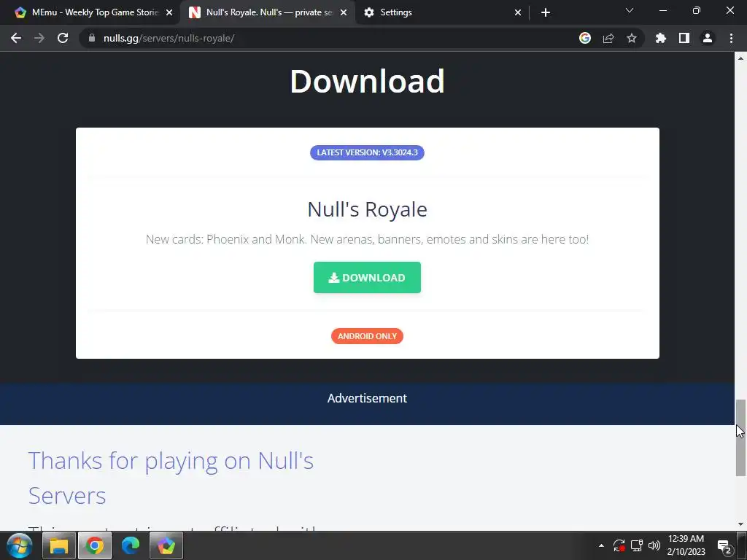Image resolution: width=747 pixels, height=560 pixels.
Task: Click the Latest Version V3.3024.3 badge
Action: (x=367, y=152)
